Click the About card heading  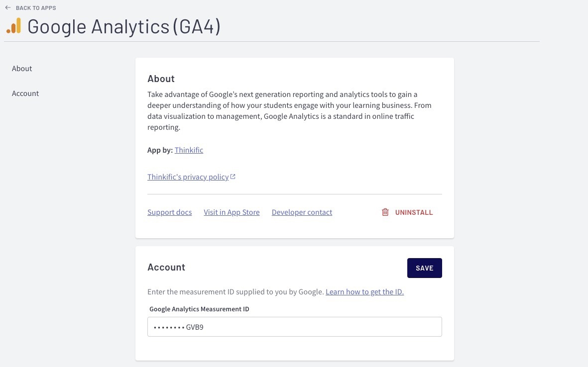click(161, 79)
